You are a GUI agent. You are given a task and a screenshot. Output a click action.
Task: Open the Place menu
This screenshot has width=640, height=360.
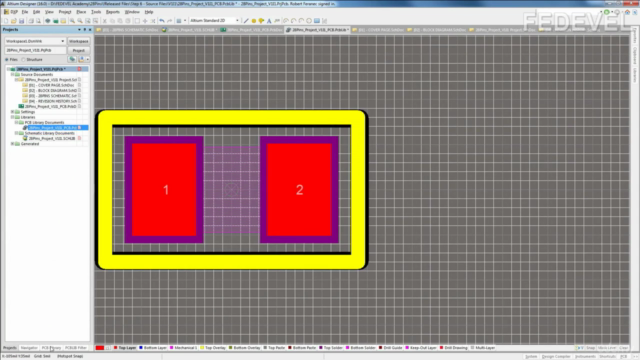(x=81, y=12)
